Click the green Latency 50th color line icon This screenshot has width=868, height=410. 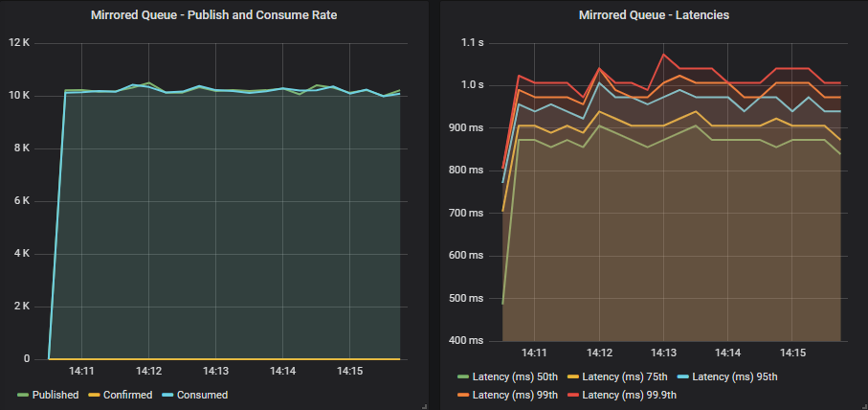[463, 376]
